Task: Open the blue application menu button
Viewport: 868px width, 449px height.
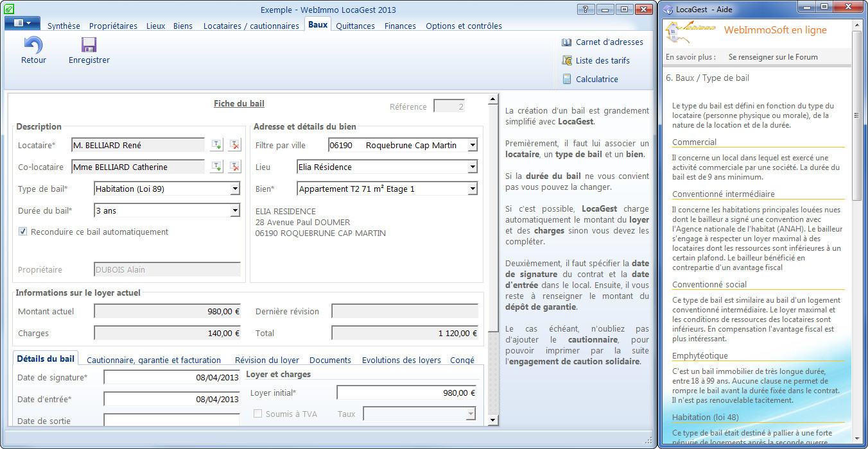Action: 22,23
